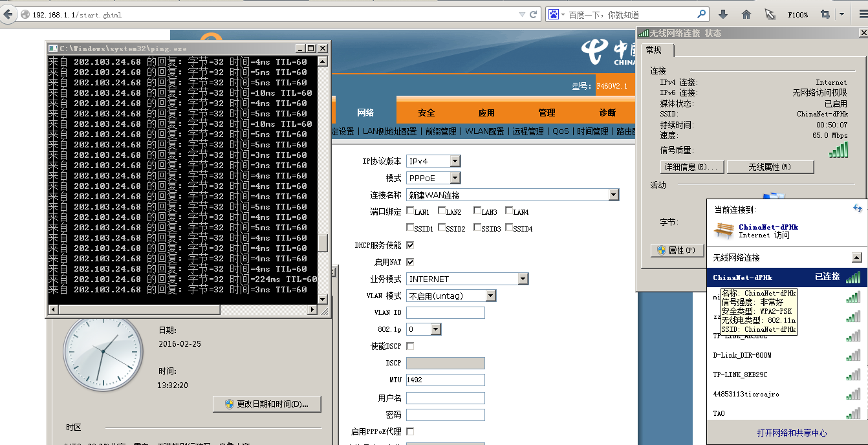The width and height of the screenshot is (868, 445).
Task: Click the bench network icon for ChinaNet-dPHk
Action: (x=724, y=230)
